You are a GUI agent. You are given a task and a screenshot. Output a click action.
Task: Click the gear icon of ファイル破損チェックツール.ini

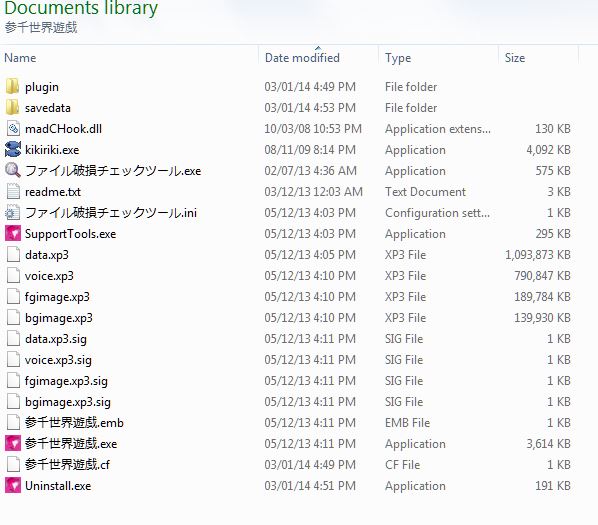(13, 212)
